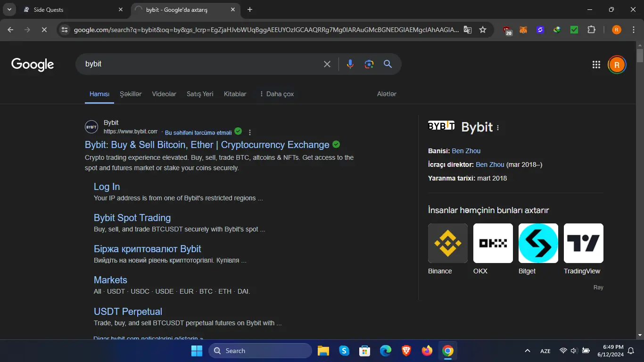This screenshot has width=644, height=362.
Task: Close the bybit Google search tab
Action: 233,9
